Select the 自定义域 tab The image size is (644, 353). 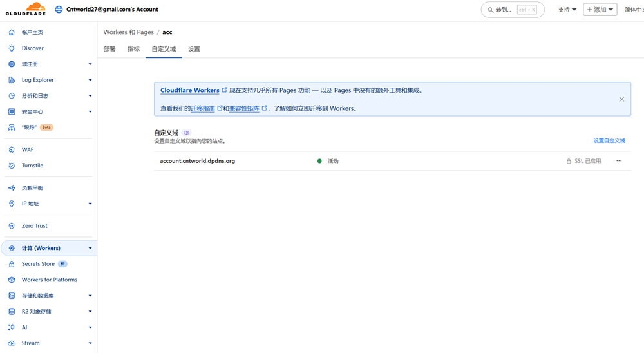[x=164, y=49]
